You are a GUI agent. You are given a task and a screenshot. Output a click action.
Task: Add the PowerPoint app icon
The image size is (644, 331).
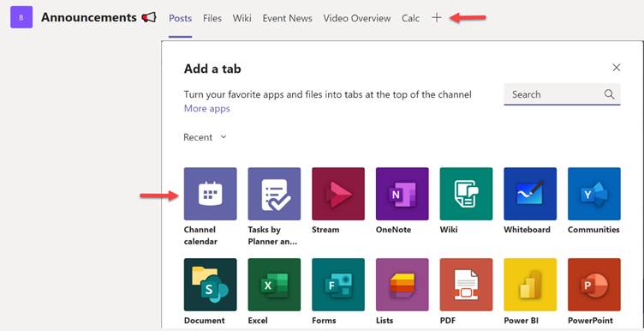[594, 285]
